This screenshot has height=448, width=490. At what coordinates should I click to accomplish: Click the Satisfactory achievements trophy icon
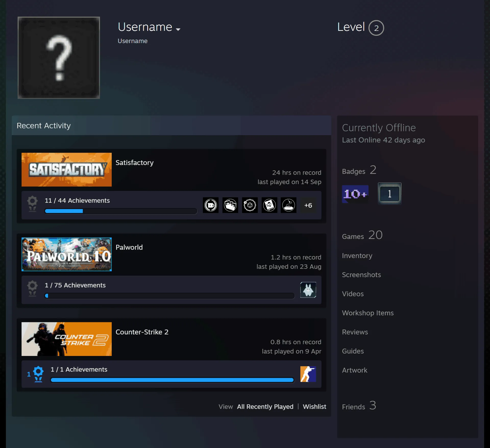pyautogui.click(x=32, y=203)
